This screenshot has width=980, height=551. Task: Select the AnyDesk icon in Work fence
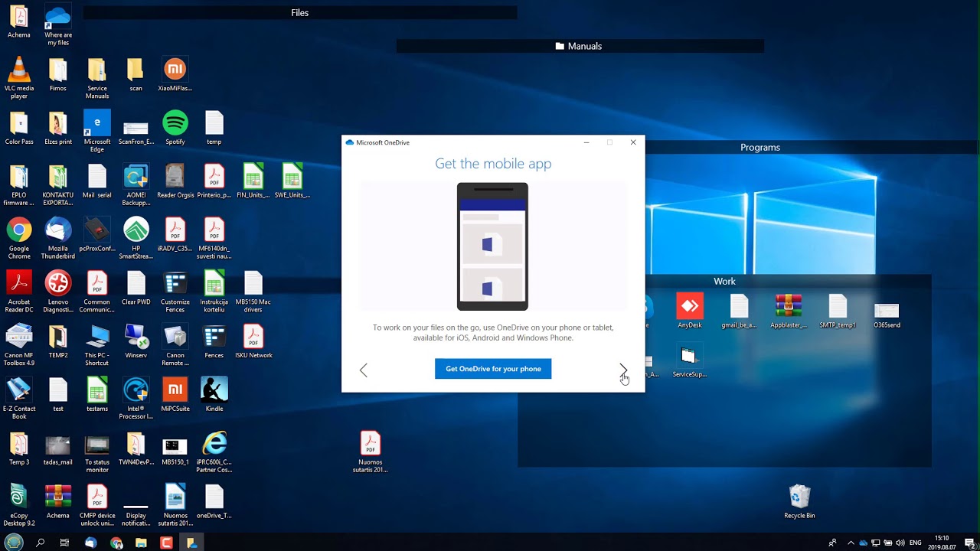[x=690, y=311]
